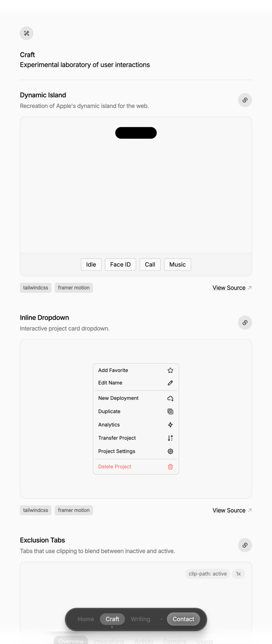Screen dimensions: 272x644
Task: Toggle the clip-path: active pill
Action: pos(208,574)
